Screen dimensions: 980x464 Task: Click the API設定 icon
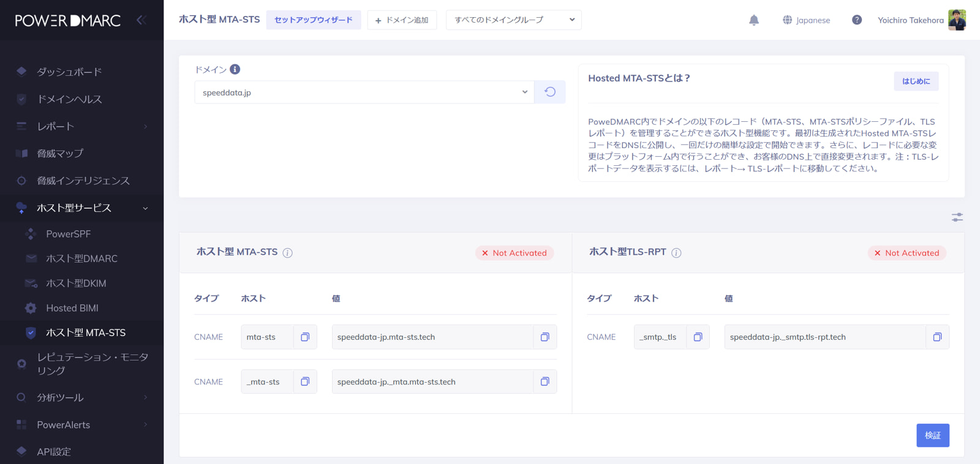pos(21,452)
